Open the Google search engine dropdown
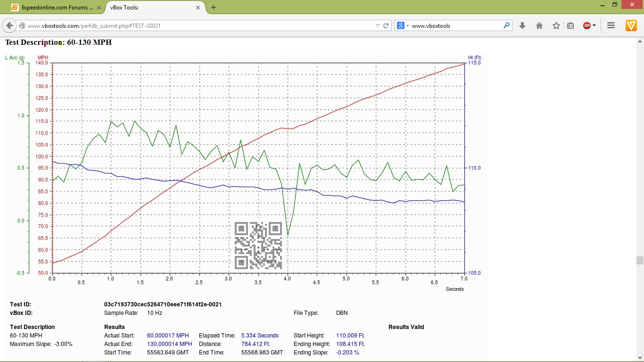Image resolution: width=644 pixels, height=362 pixels. 403,25
